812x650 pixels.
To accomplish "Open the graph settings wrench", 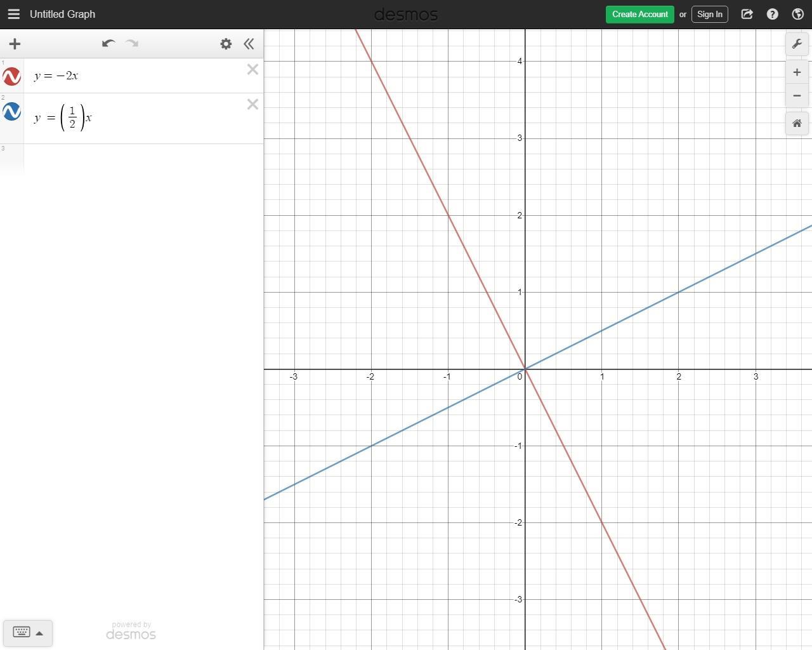I will [x=797, y=44].
